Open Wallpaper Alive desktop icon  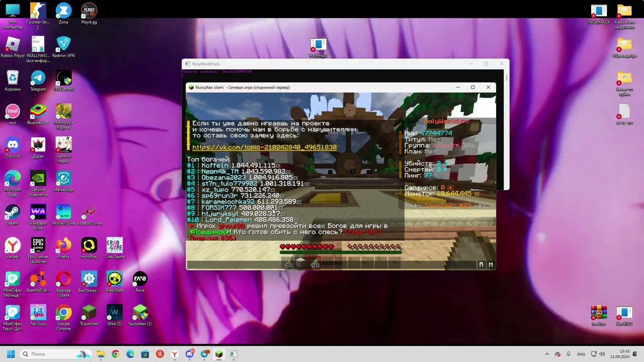(x=38, y=217)
